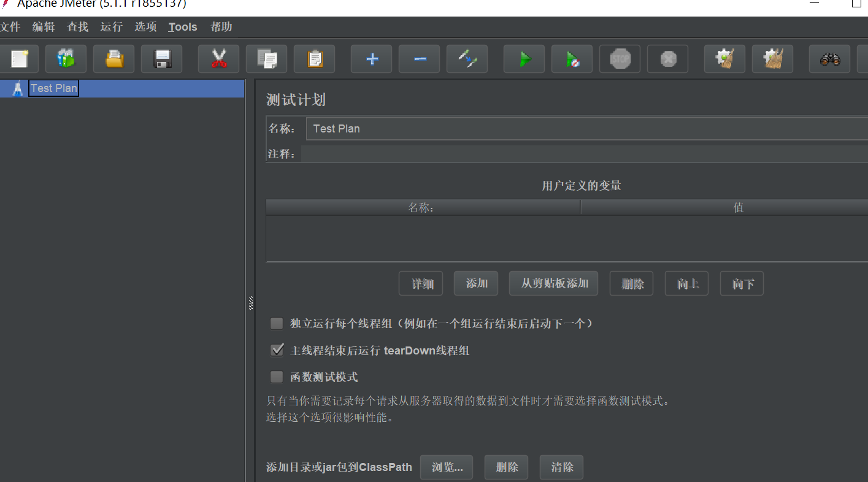This screenshot has width=868, height=482.
Task: Enable 函数测试模式 checkbox
Action: (277, 377)
